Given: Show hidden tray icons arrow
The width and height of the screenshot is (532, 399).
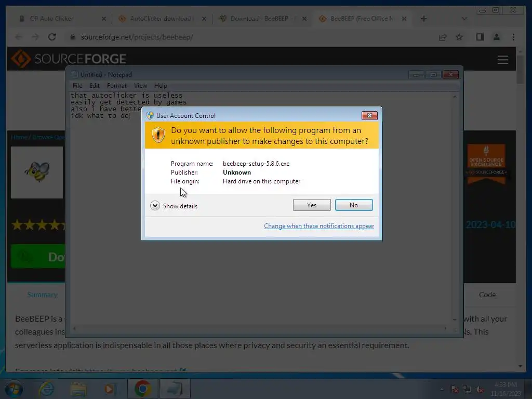Looking at the screenshot, I should 442,390.
